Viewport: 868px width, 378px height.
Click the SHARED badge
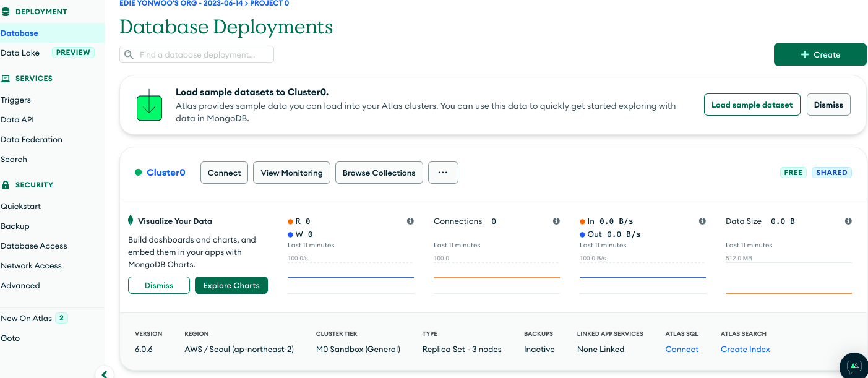click(x=831, y=173)
